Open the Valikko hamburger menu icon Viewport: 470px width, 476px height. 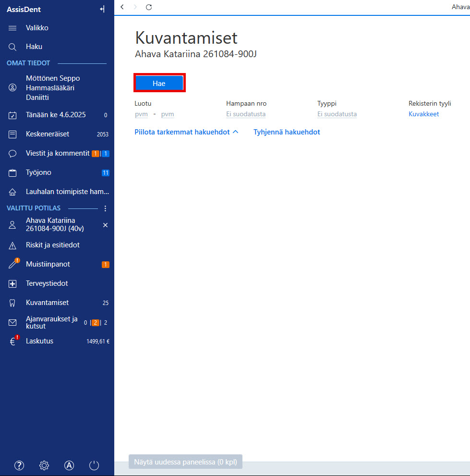[x=12, y=28]
